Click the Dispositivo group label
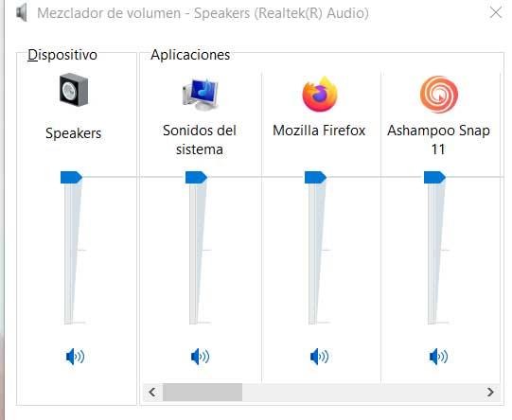 [62, 55]
